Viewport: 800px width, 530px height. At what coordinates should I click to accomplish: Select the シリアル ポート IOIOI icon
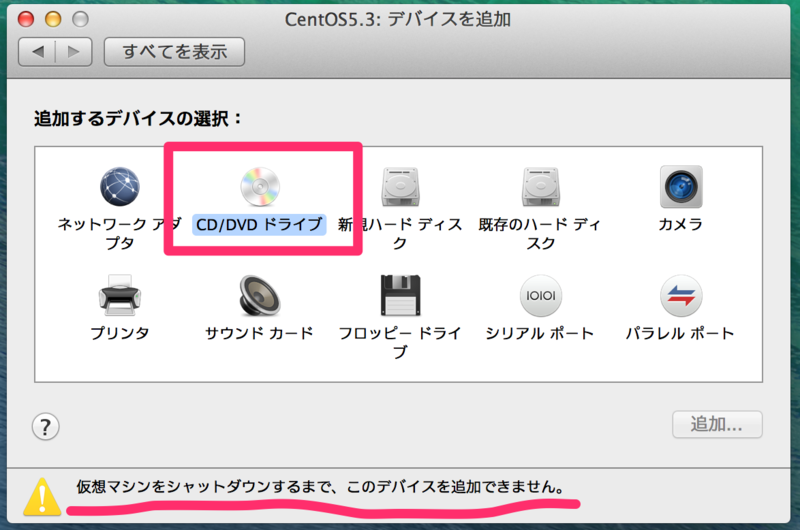click(x=541, y=295)
